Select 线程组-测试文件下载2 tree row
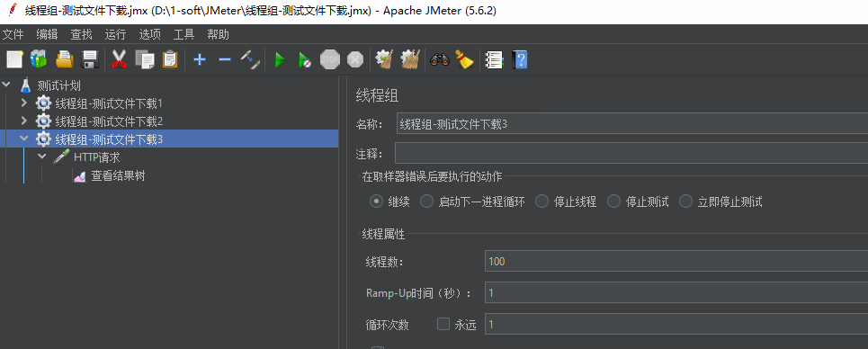Image resolution: width=868 pixels, height=349 pixels. pyautogui.click(x=109, y=121)
